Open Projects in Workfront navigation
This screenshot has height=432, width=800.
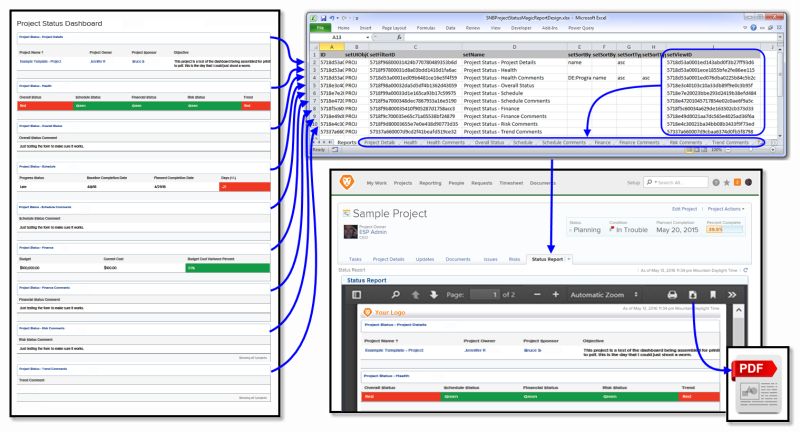[403, 183]
